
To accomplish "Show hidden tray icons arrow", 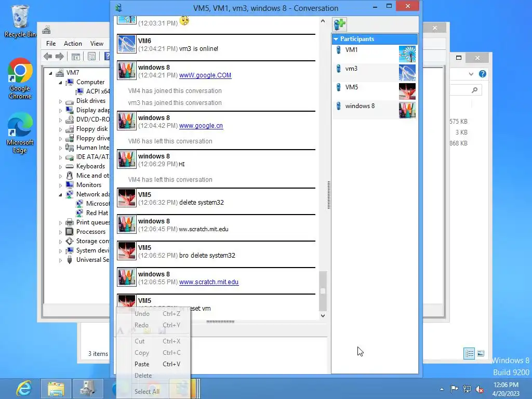I will click(442, 389).
